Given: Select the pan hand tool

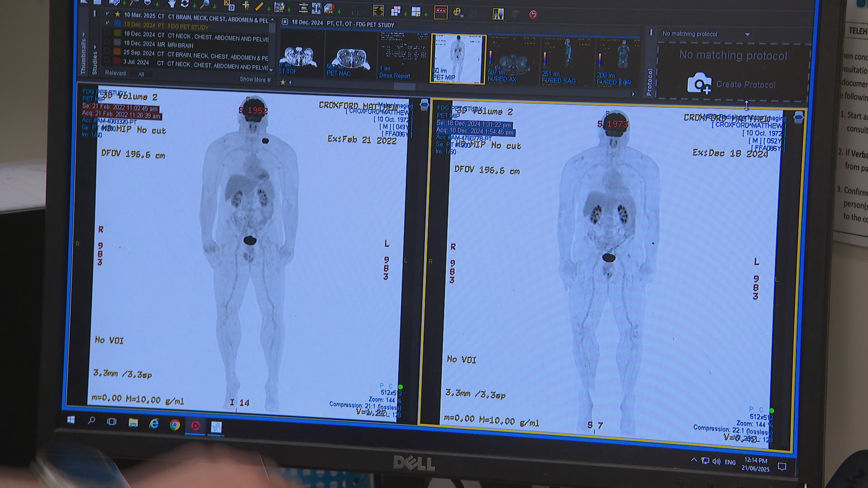Looking at the screenshot, I should [172, 4].
